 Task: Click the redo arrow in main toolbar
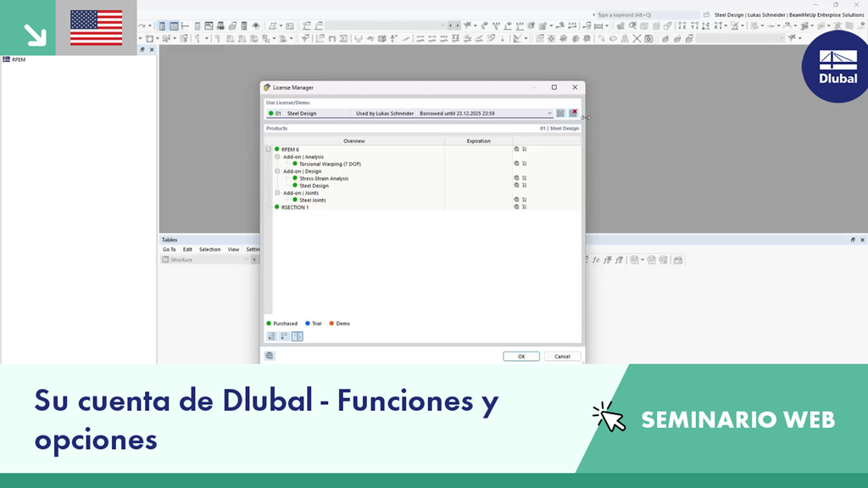click(x=142, y=26)
